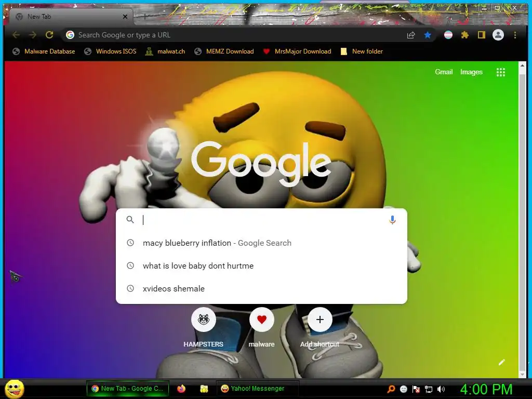The height and width of the screenshot is (399, 532).
Task: Open the file explorer taskbar icon
Action: (204, 389)
